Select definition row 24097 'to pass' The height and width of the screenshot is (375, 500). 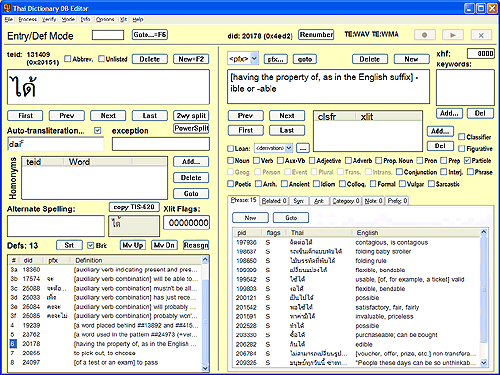tap(104, 362)
